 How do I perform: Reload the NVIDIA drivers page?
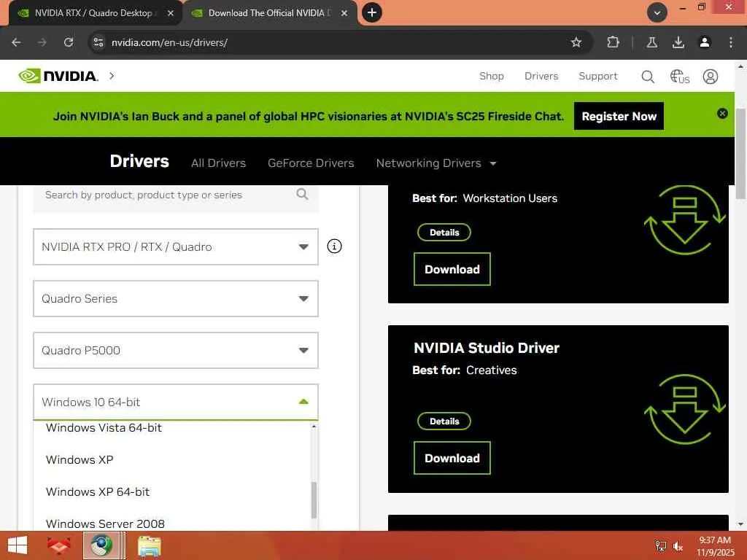(69, 42)
